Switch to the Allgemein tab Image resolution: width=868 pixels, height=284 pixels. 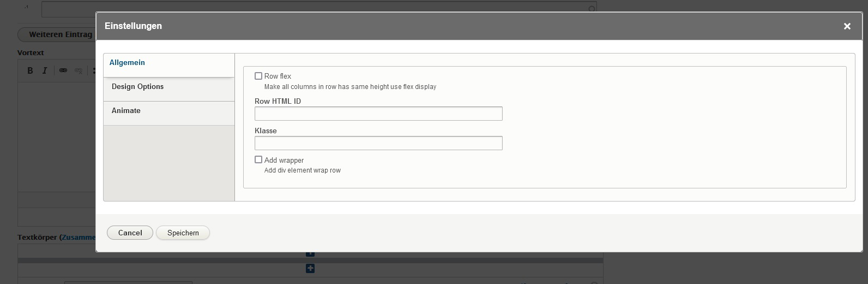pyautogui.click(x=169, y=65)
